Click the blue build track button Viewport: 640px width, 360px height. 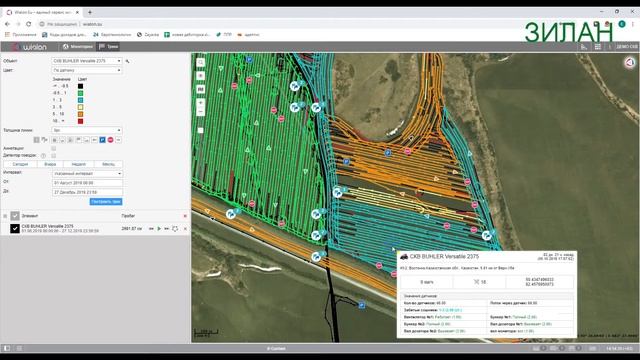[106, 202]
